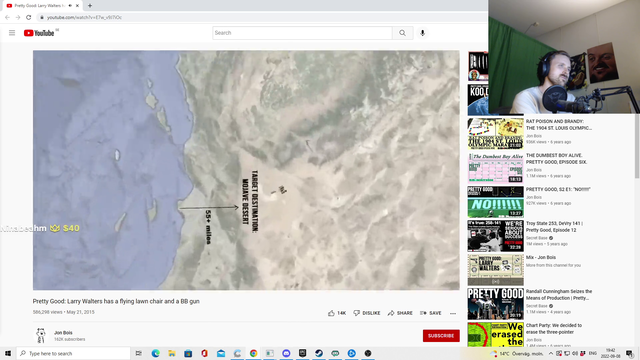
Task: Open the notification action center
Action: (x=630, y=353)
